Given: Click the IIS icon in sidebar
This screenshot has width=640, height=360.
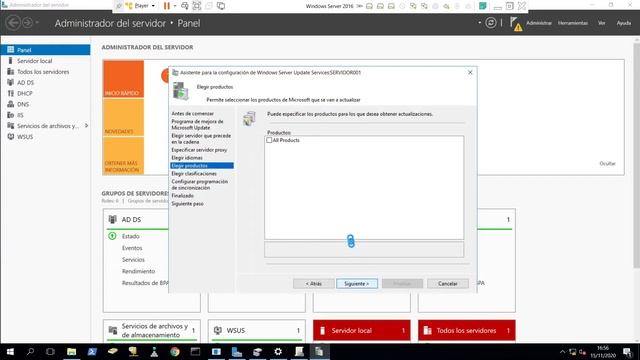Looking at the screenshot, I should 11,115.
